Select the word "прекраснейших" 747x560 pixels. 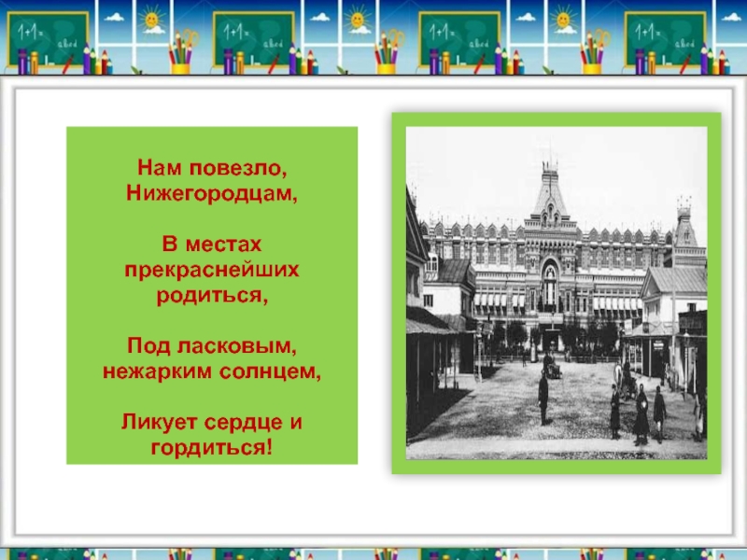coord(211,270)
